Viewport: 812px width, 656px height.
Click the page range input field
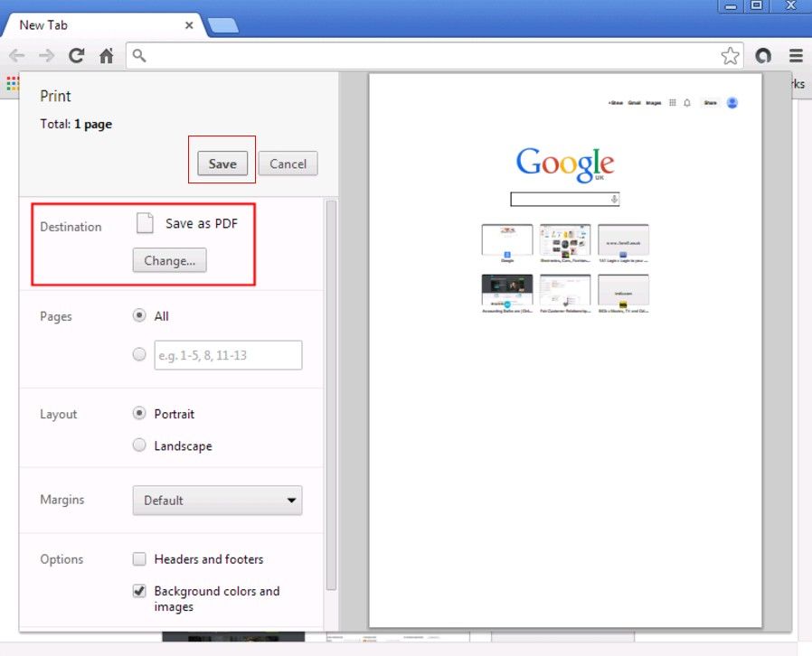(228, 355)
